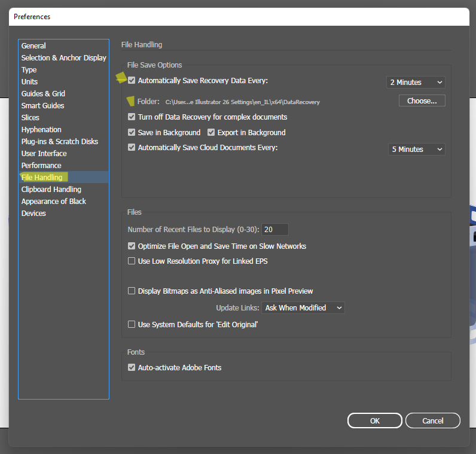Viewport: 476px width, 454px height.
Task: Toggle Auto-activate Adobe Fonts checkbox
Action: [x=132, y=367]
